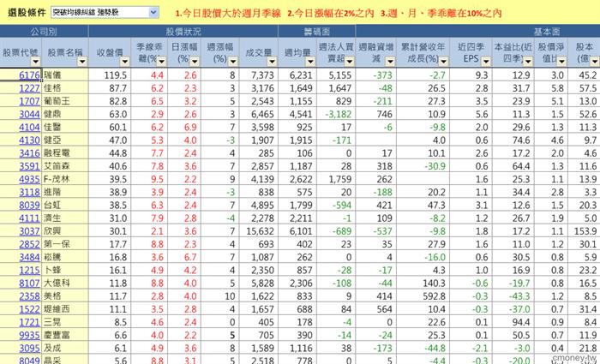The height and width of the screenshot is (364, 600).
Task: Open the 週融資增減 column filter arrow
Action: click(390, 62)
